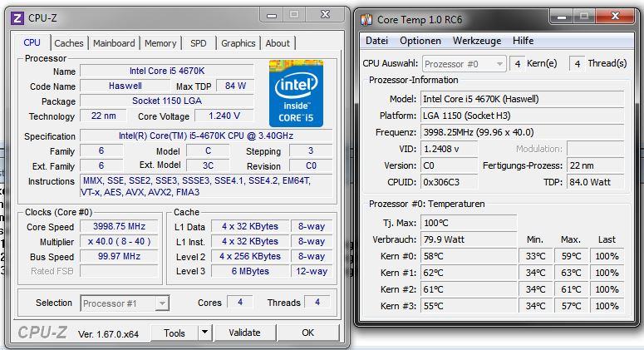Click the empty Rated FSB field

point(119,271)
